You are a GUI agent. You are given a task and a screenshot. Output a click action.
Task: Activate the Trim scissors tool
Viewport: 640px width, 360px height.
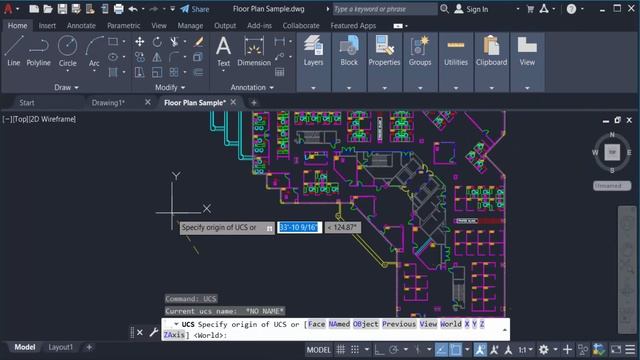(x=174, y=42)
